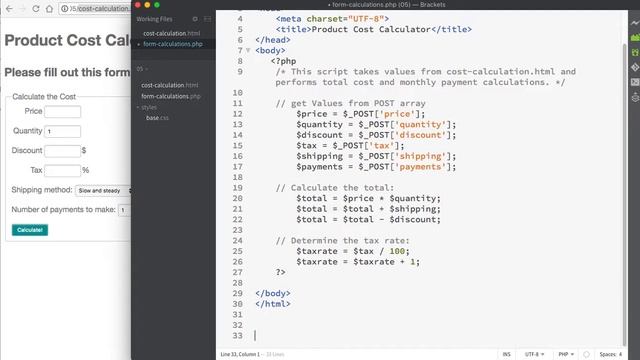
Task: Select form-calculations.php in Working Files
Action: [x=173, y=44]
